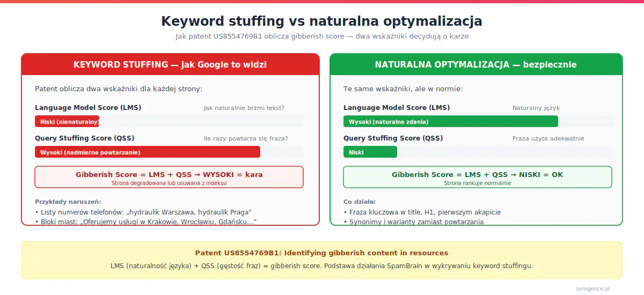Click the red 'Niski (nienaturalny)' bar
The image size is (644, 295).
67,122
